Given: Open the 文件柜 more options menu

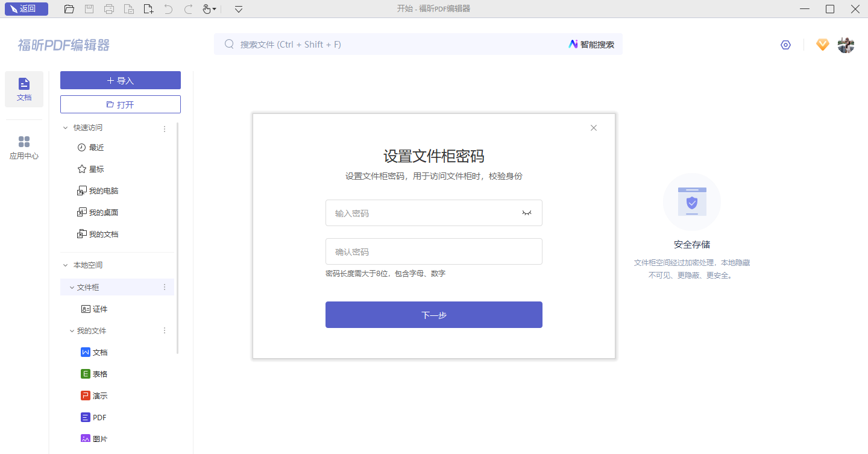Looking at the screenshot, I should coord(165,287).
